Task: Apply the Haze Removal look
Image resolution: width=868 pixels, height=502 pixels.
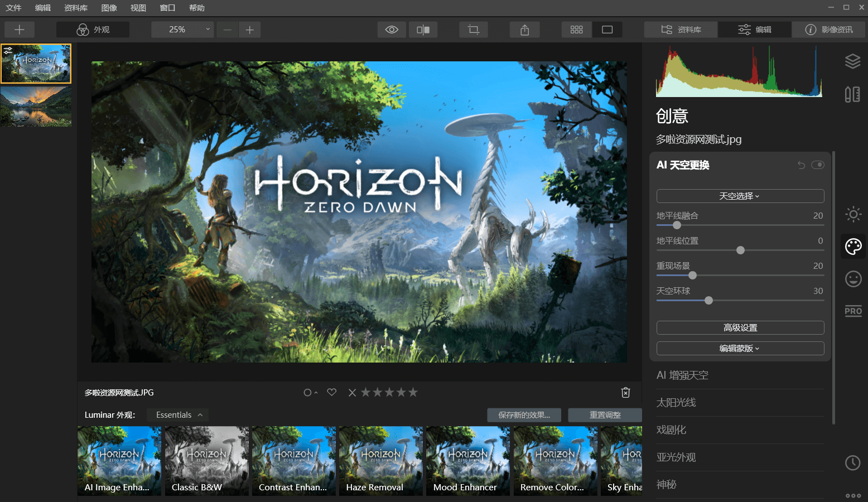Action: click(x=381, y=461)
